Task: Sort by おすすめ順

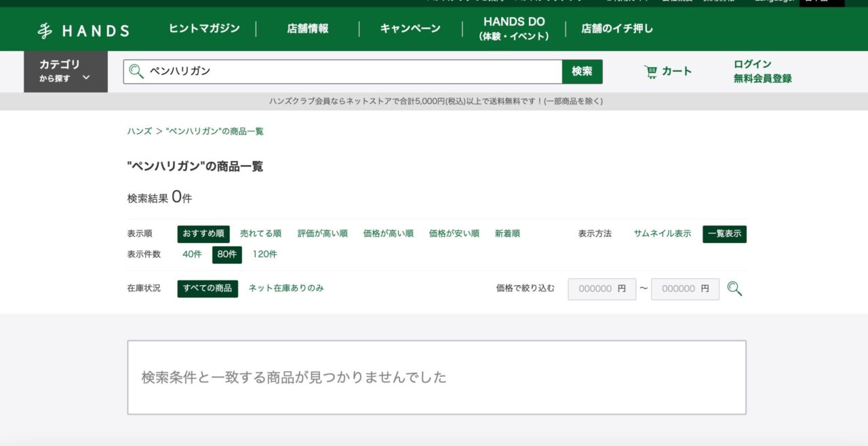Action: (203, 234)
